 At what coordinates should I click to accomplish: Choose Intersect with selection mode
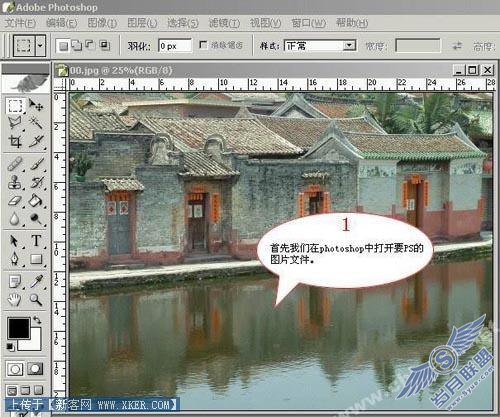pos(104,46)
